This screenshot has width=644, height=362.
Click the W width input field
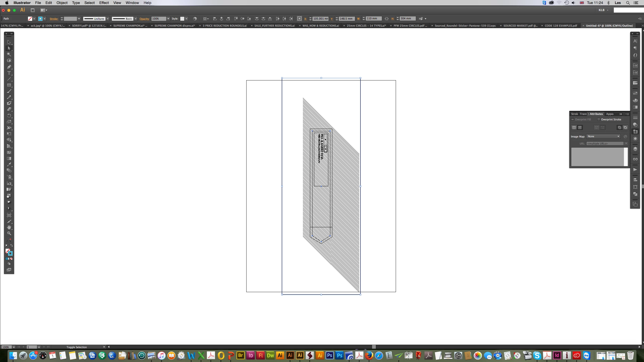click(373, 19)
